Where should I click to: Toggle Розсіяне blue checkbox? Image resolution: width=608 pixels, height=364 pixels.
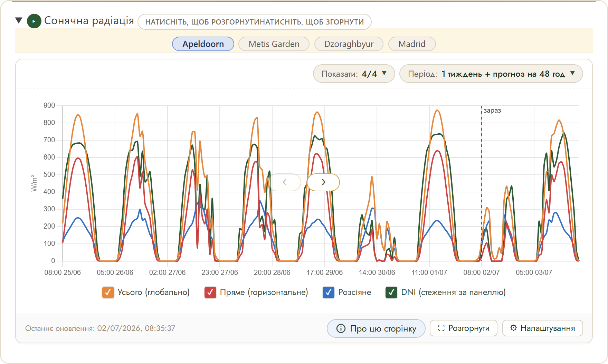[329, 293]
